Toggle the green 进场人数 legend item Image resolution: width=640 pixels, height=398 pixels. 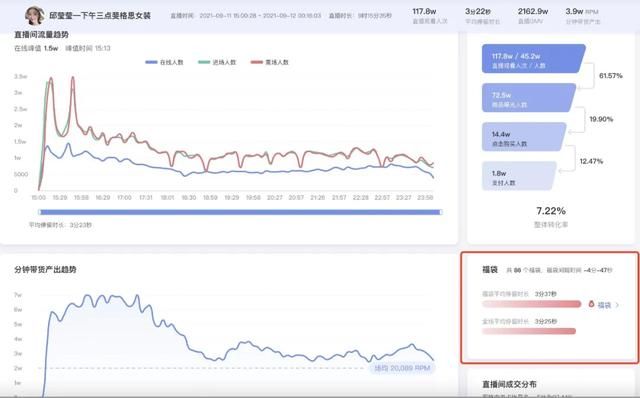click(x=217, y=62)
